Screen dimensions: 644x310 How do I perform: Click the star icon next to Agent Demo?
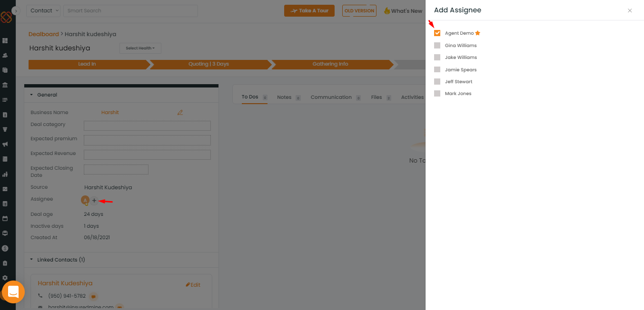pos(477,33)
